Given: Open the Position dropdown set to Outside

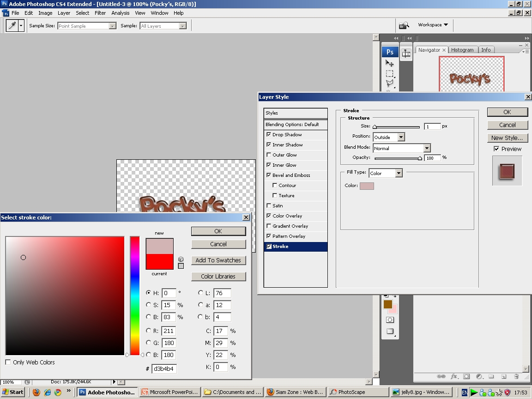Looking at the screenshot, I should (x=389, y=137).
